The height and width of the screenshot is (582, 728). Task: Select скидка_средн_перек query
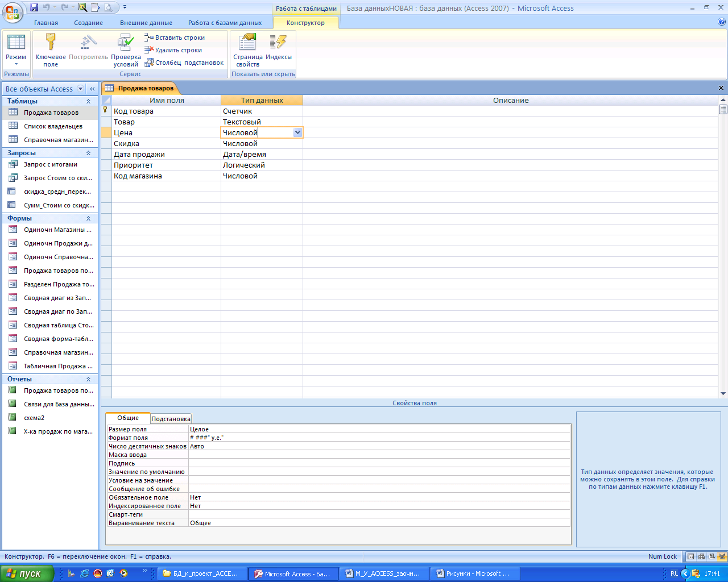(50, 192)
